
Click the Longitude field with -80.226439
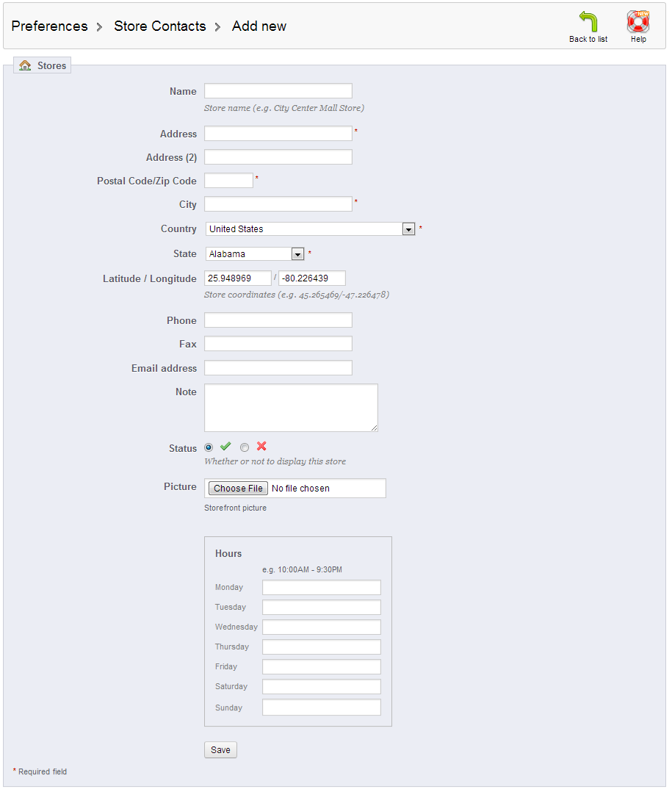click(x=311, y=278)
